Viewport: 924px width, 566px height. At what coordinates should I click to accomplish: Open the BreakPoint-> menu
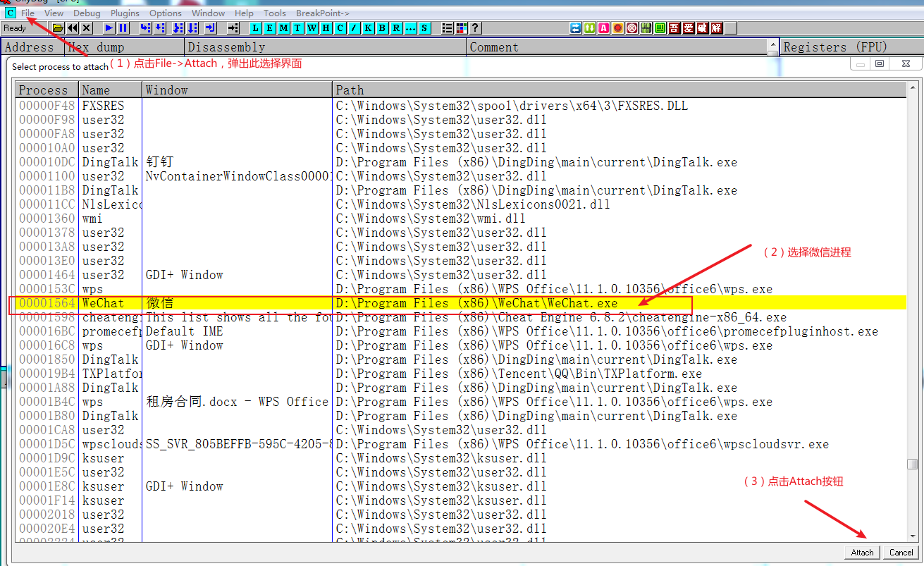tap(323, 13)
